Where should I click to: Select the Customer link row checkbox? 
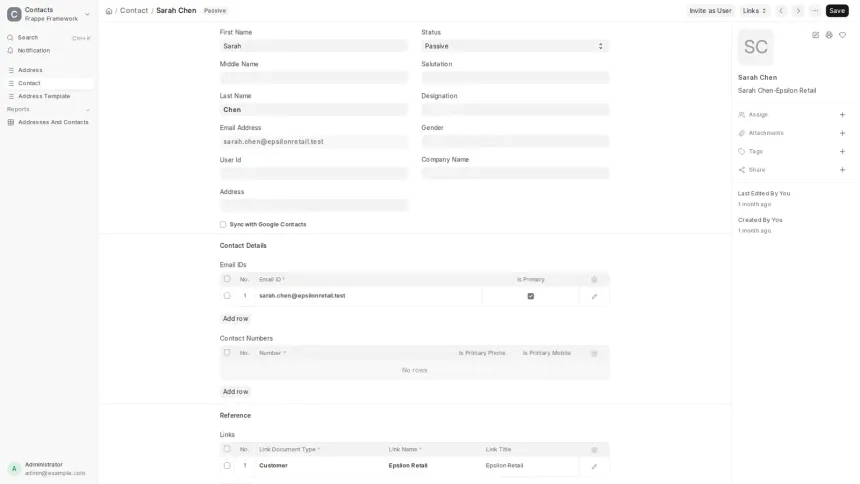[x=227, y=466]
